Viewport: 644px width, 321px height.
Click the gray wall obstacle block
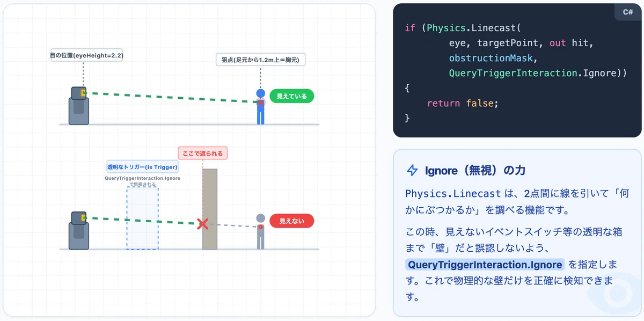(210, 209)
